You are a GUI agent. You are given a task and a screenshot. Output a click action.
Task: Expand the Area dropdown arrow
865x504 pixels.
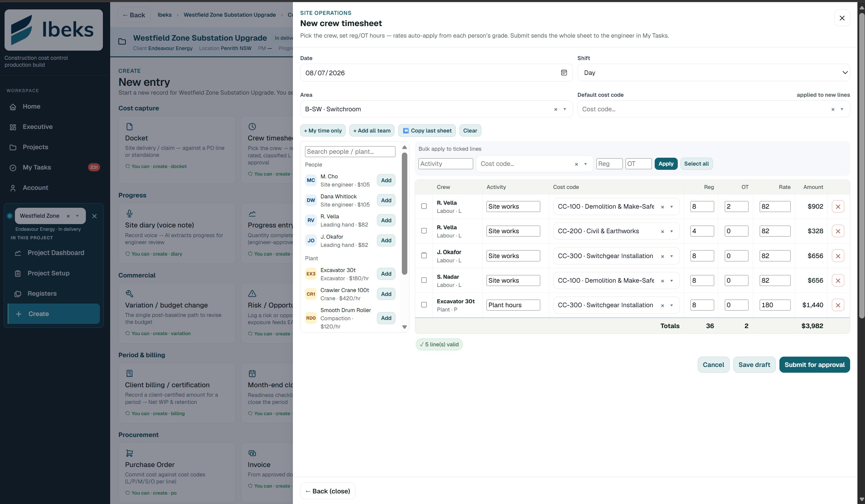coord(565,109)
